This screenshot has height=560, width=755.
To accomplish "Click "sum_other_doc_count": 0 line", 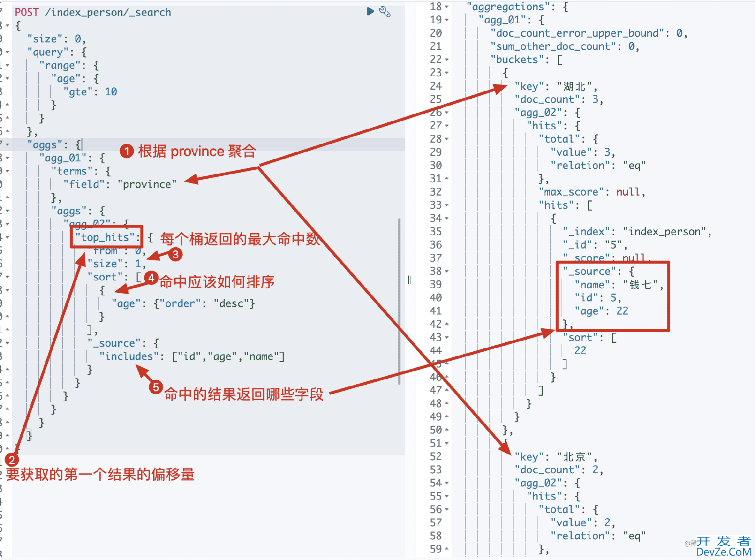I will [x=565, y=47].
